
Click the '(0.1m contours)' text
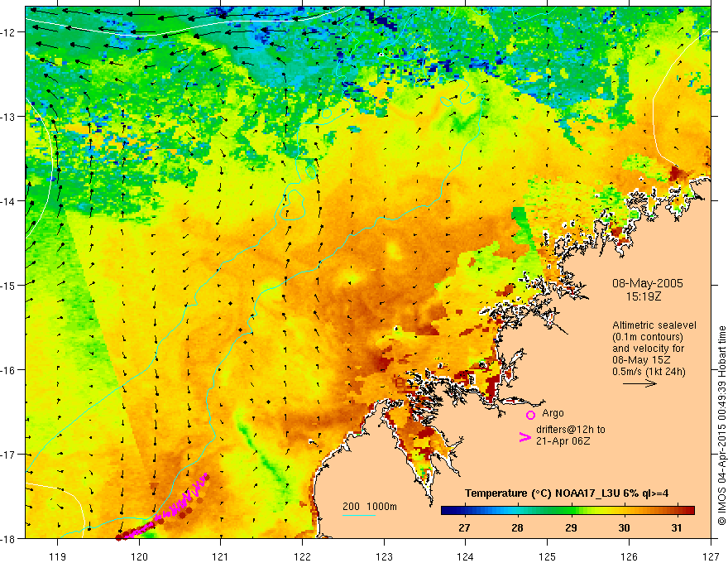[x=648, y=337]
